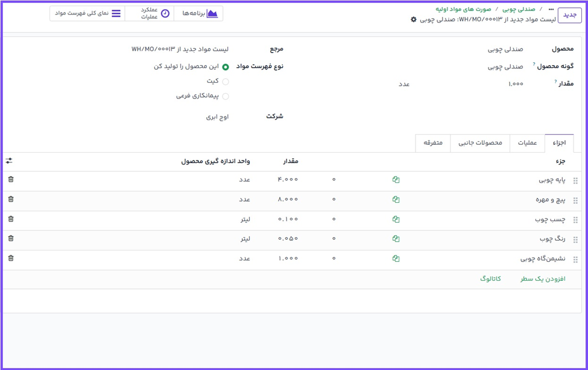Delete the پایه چوبی component row

(11, 179)
